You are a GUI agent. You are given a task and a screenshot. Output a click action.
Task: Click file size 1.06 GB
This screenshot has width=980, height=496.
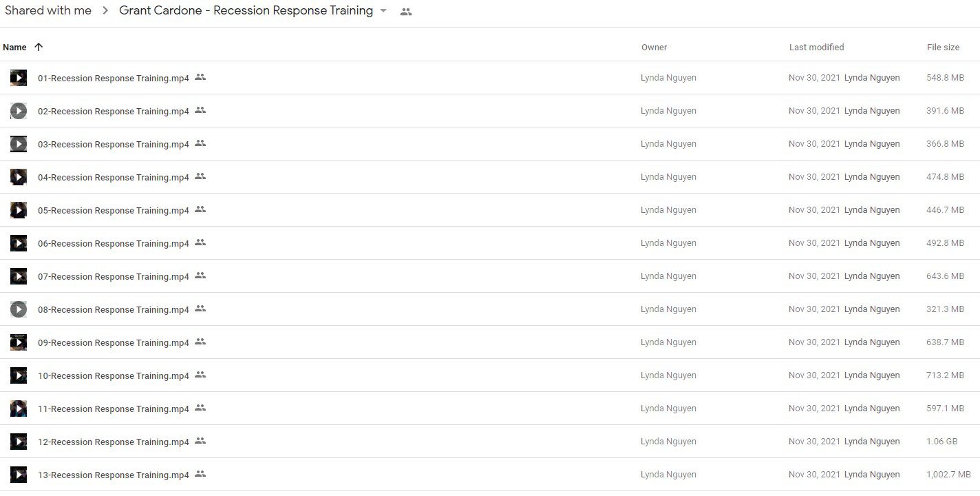[x=942, y=442]
